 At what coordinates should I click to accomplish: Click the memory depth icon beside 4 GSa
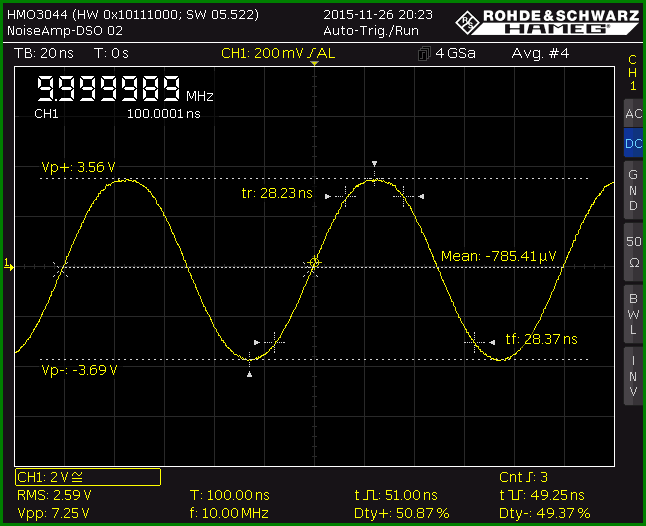tap(424, 54)
